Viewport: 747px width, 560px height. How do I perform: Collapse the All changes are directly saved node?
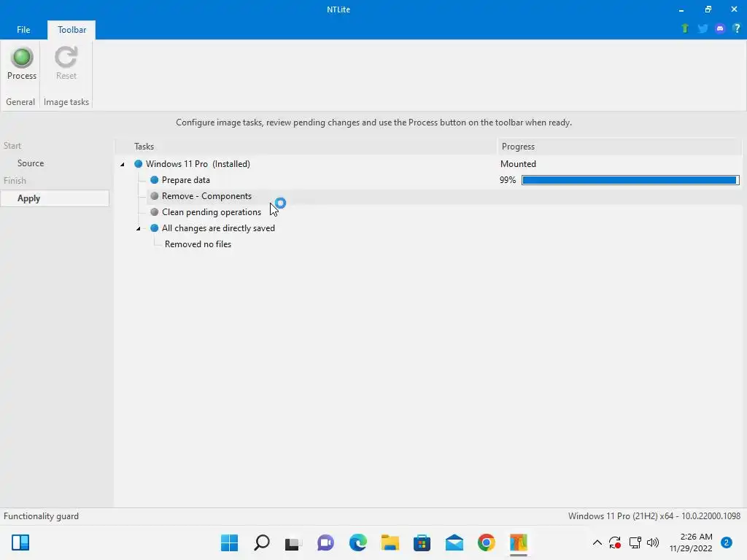coord(138,228)
